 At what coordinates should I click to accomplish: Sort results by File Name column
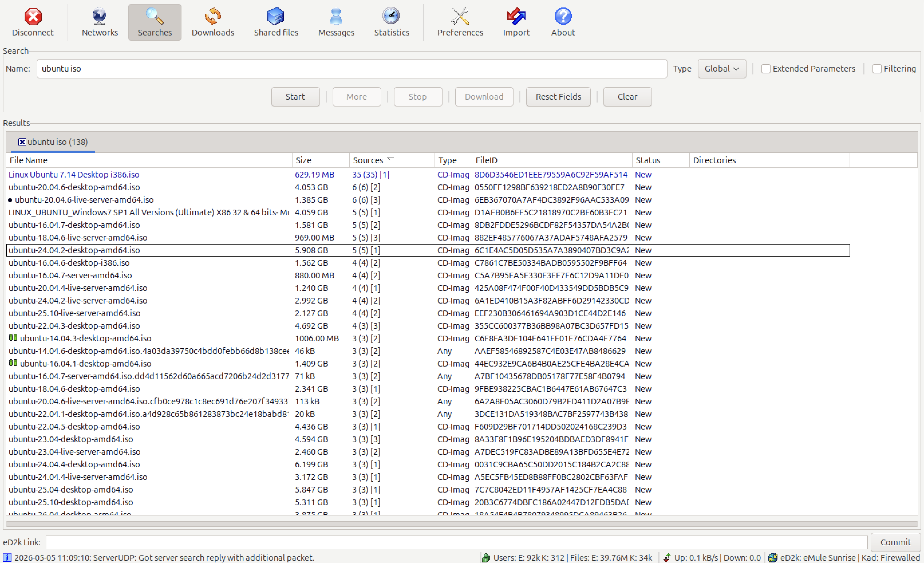pyautogui.click(x=149, y=160)
